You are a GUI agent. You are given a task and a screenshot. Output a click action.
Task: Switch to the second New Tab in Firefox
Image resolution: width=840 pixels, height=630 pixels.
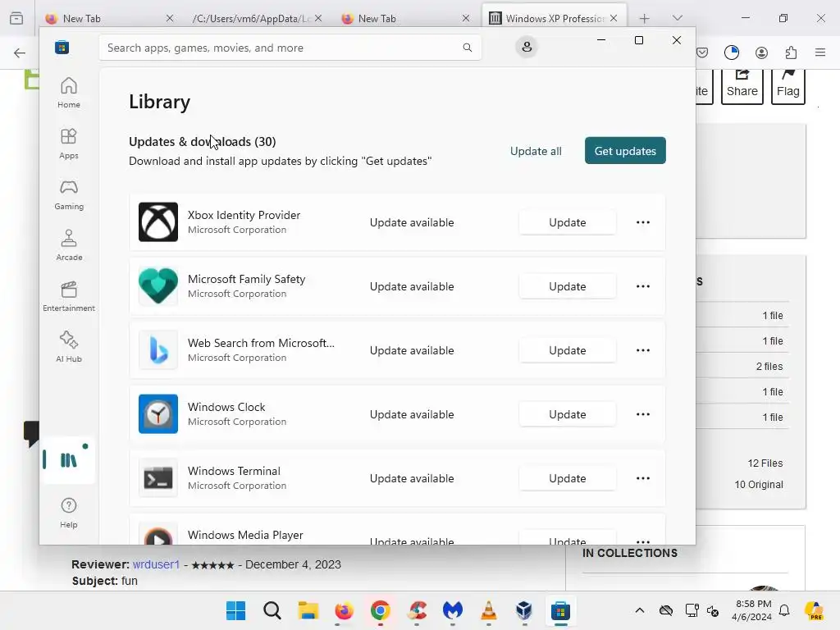point(405,18)
